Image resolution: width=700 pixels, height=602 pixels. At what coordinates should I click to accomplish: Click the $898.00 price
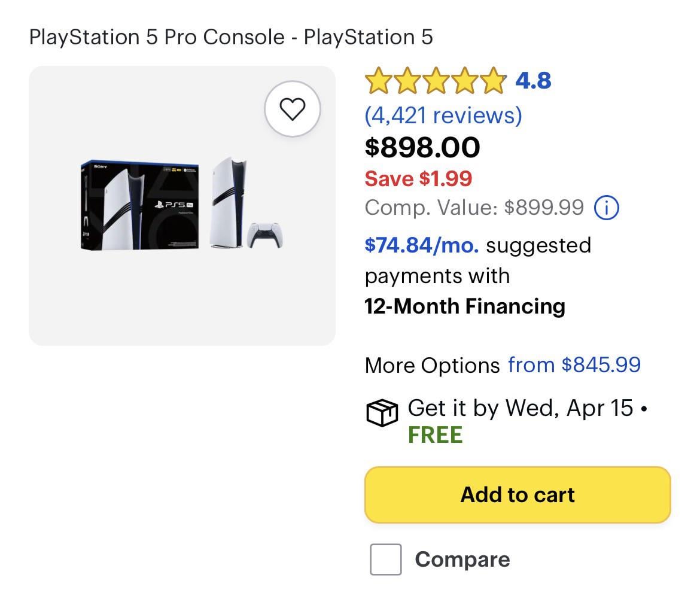pyautogui.click(x=422, y=147)
